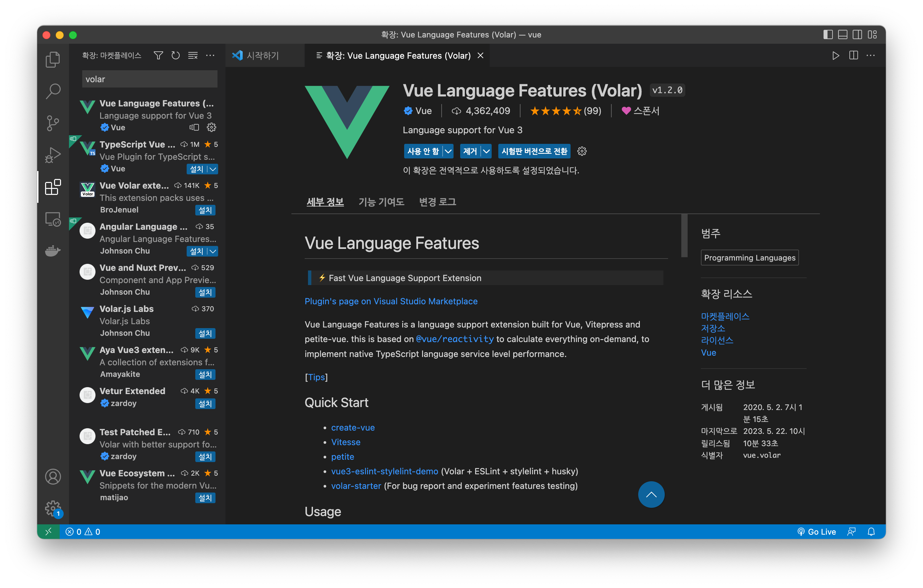Open extensions view more actions menu

pos(210,56)
